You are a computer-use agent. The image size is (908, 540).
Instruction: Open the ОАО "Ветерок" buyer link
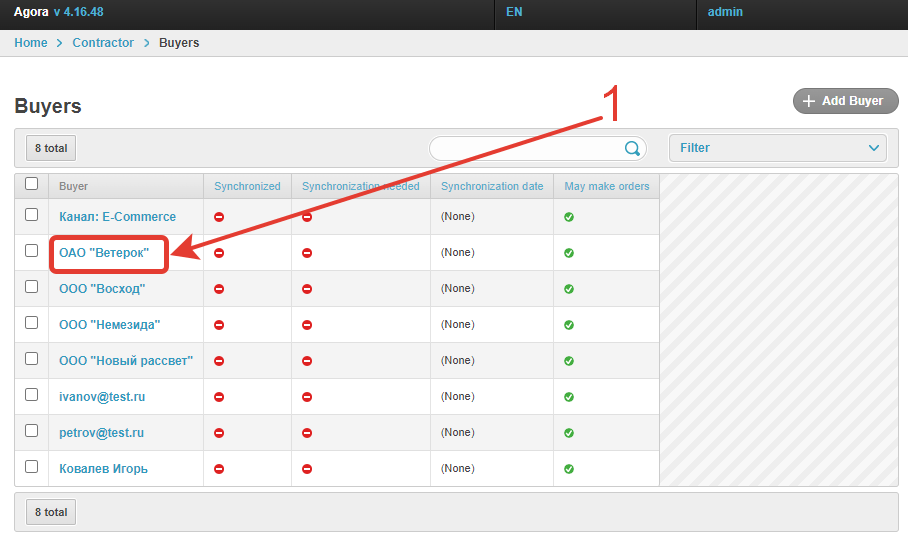104,253
